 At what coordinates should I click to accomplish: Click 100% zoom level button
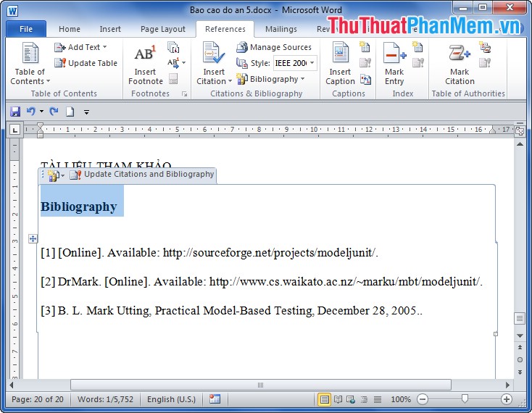click(x=401, y=399)
